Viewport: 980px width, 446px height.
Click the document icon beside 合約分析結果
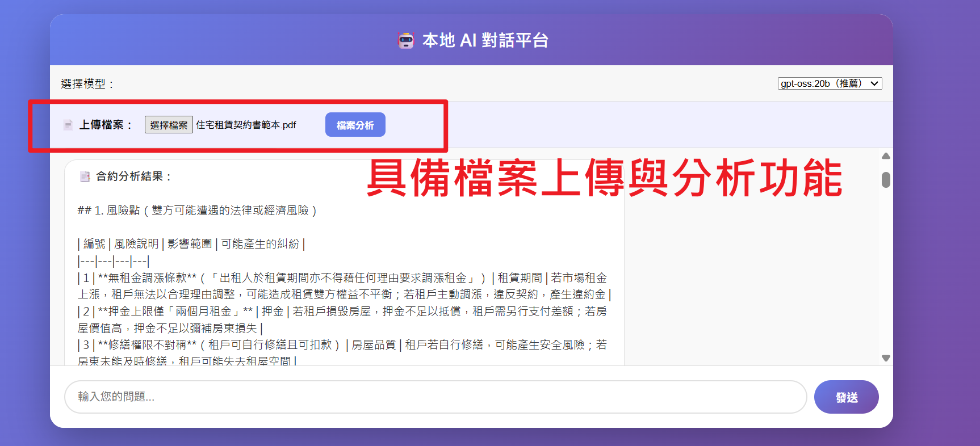coord(85,176)
